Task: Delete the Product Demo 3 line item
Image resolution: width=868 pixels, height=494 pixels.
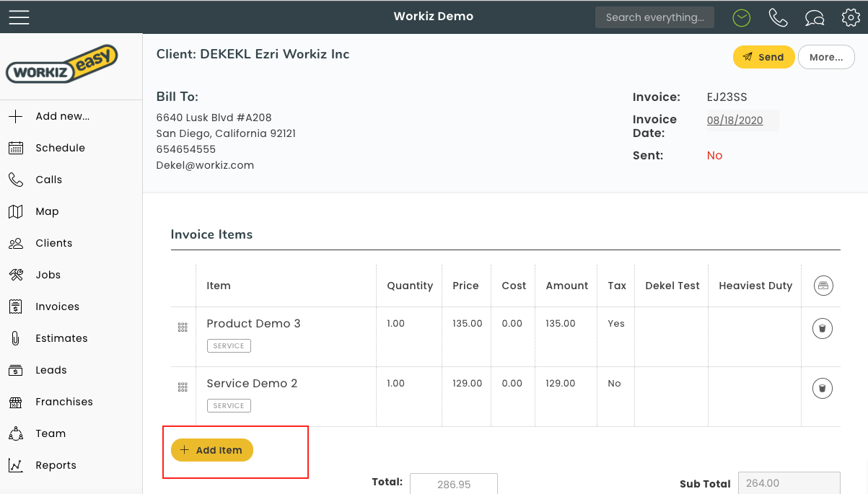Action: point(823,329)
